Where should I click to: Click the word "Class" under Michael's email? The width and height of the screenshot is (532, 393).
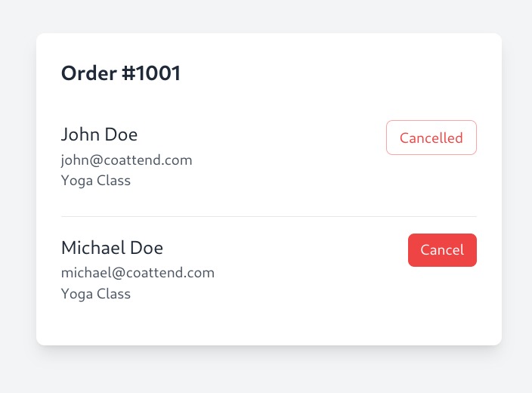pos(113,294)
